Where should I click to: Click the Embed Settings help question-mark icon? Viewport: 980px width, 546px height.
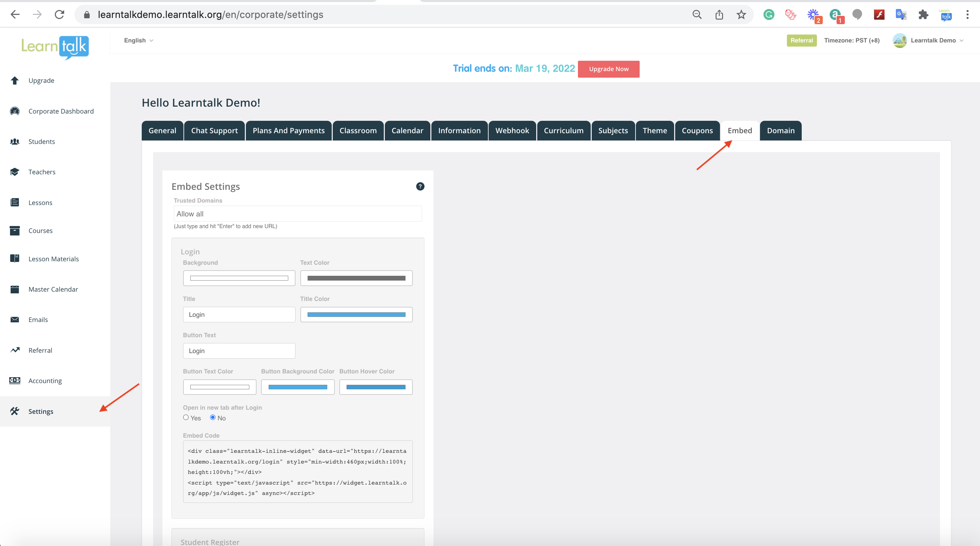(x=420, y=186)
